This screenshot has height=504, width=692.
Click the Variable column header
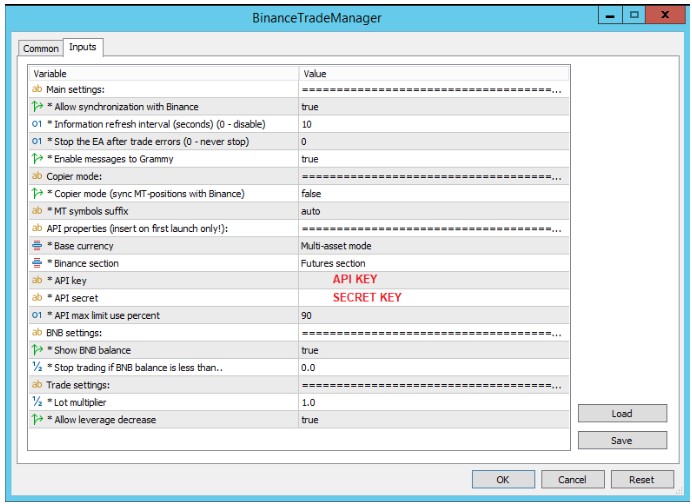[x=164, y=74]
